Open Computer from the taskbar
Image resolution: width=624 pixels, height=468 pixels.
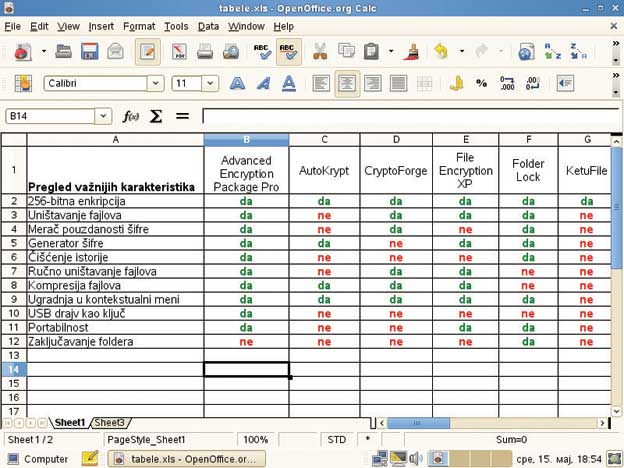point(37,459)
